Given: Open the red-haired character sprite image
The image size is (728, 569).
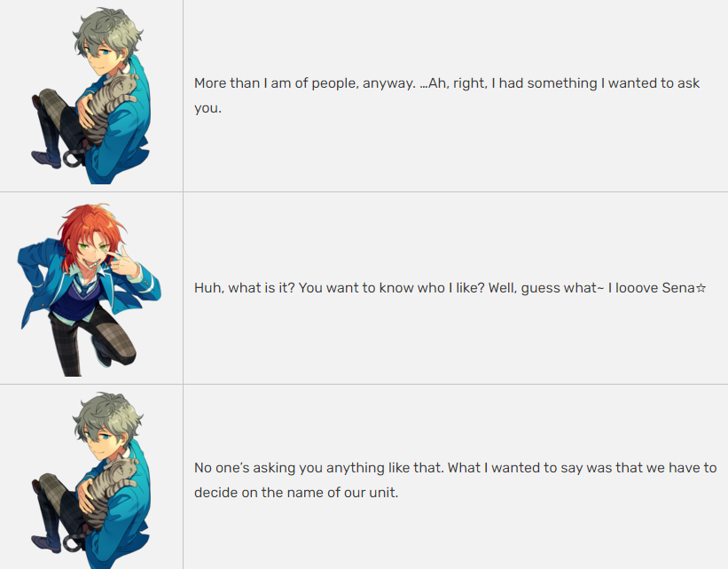Looking at the screenshot, I should pyautogui.click(x=90, y=290).
